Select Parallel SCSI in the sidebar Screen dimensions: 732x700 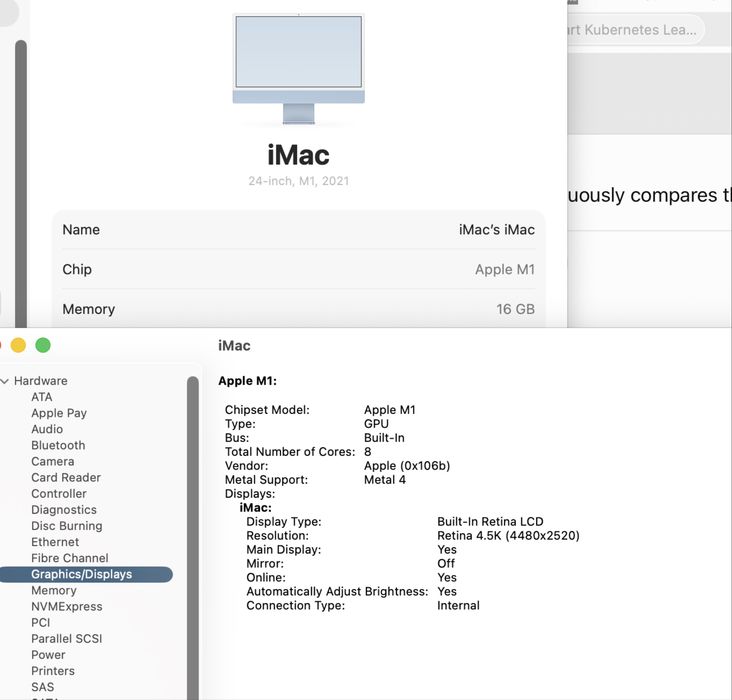tap(67, 639)
